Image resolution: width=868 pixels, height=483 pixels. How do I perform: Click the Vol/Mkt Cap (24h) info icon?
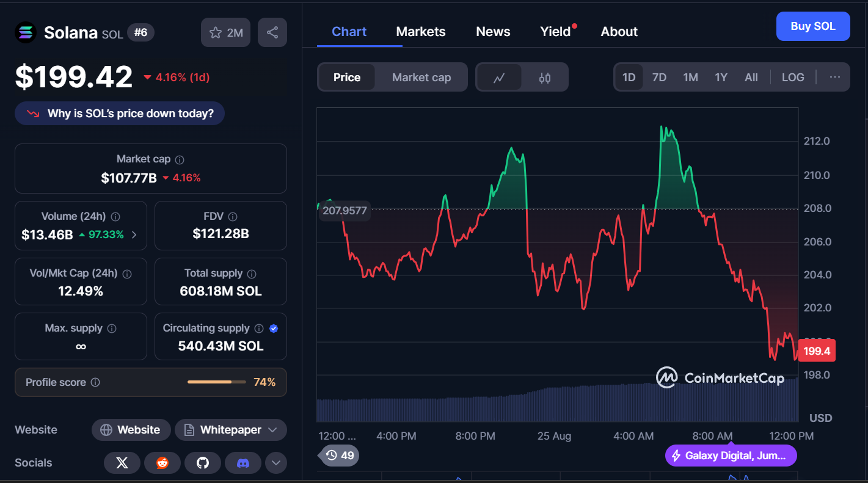(x=128, y=274)
